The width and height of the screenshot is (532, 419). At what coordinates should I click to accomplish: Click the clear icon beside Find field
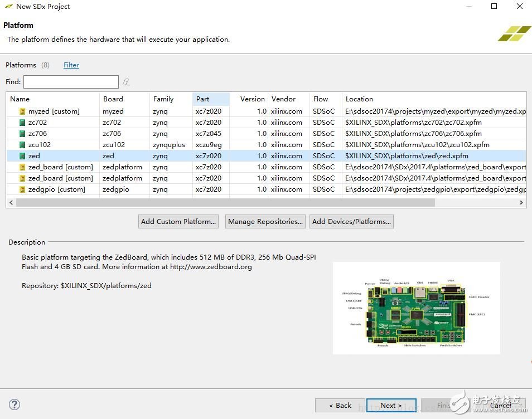point(126,82)
